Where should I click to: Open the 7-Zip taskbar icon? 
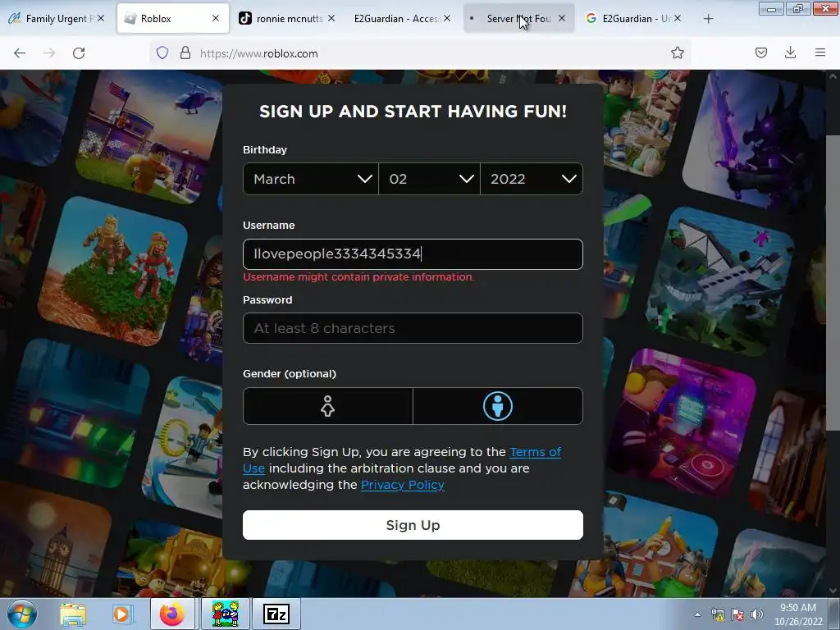276,614
